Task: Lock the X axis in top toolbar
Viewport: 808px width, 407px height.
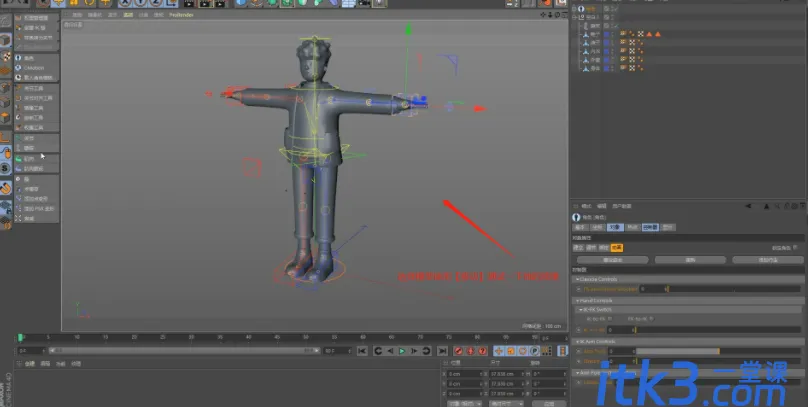Action: pyautogui.click(x=126, y=3)
